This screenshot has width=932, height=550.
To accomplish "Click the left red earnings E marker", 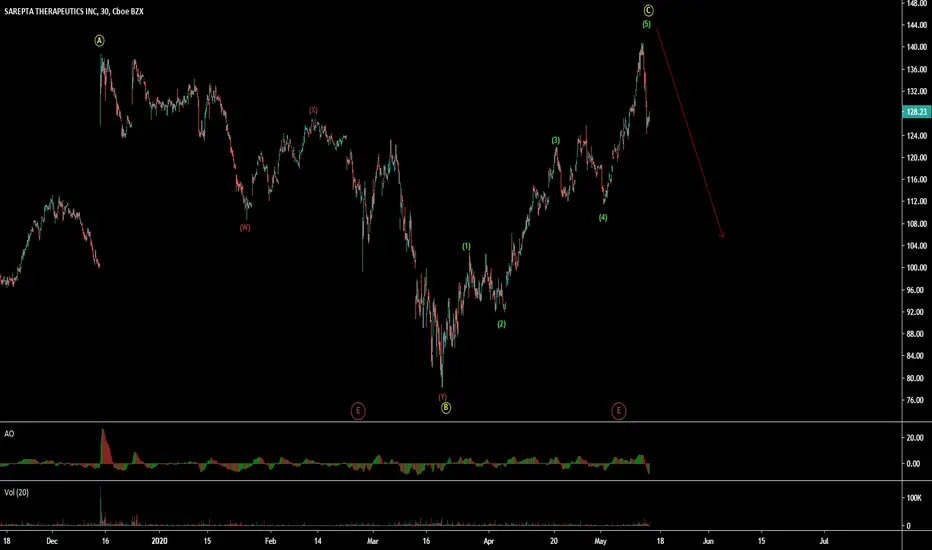I will tap(358, 411).
